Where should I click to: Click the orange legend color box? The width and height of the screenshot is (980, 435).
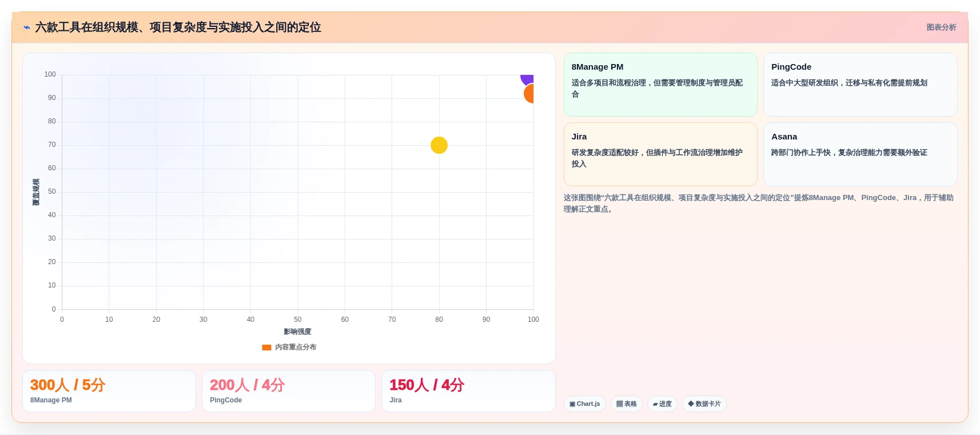(x=266, y=347)
